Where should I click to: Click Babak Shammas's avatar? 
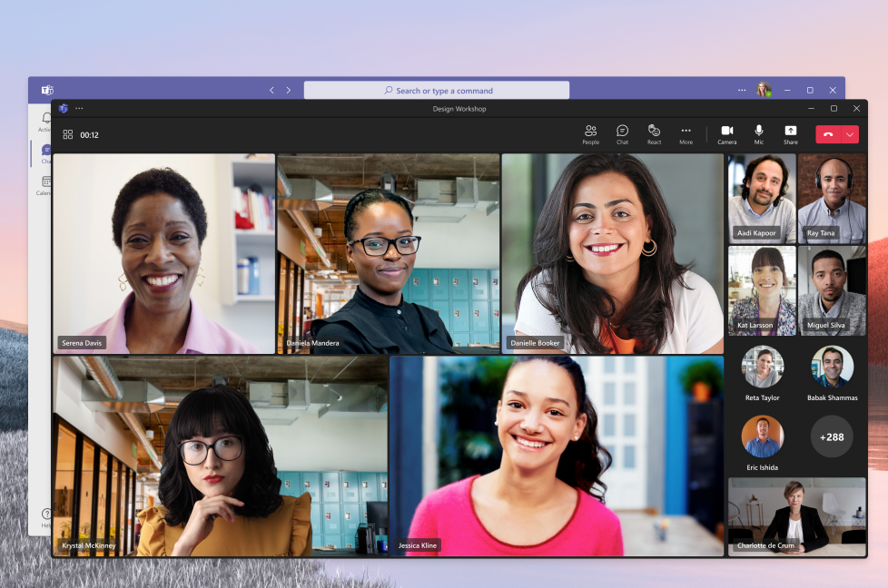point(832,367)
